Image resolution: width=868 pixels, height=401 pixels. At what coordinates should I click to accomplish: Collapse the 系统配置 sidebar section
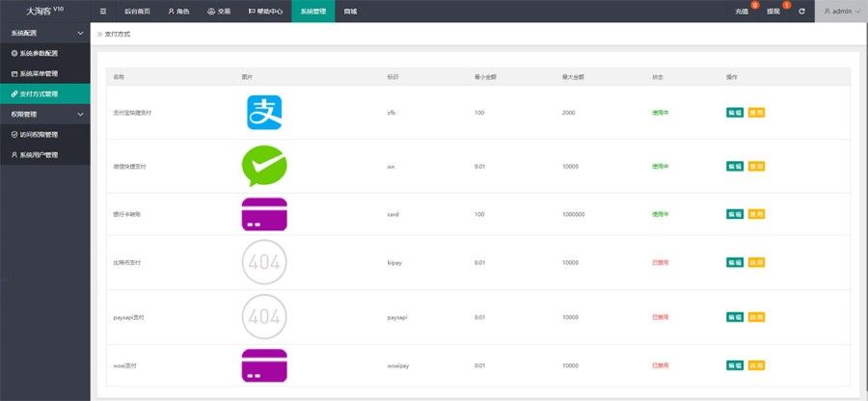pyautogui.click(x=44, y=33)
